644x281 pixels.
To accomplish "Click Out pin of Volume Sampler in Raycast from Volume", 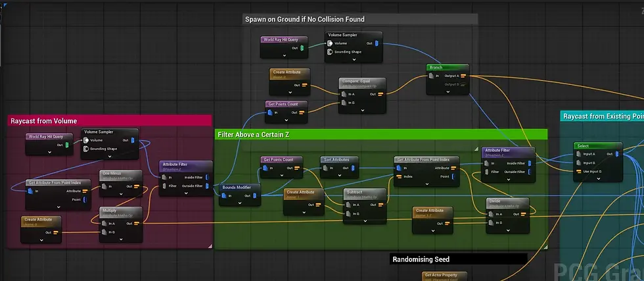I will pyautogui.click(x=132, y=140).
